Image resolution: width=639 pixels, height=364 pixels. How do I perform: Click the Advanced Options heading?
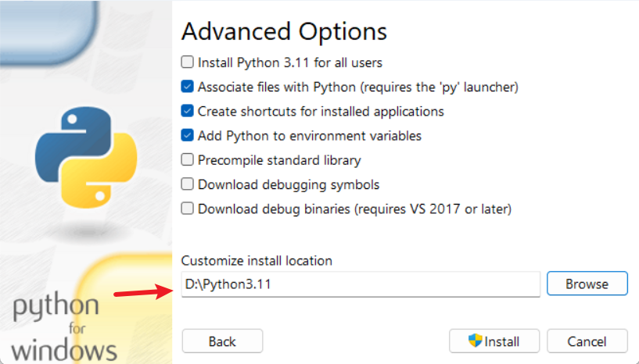coord(284,32)
